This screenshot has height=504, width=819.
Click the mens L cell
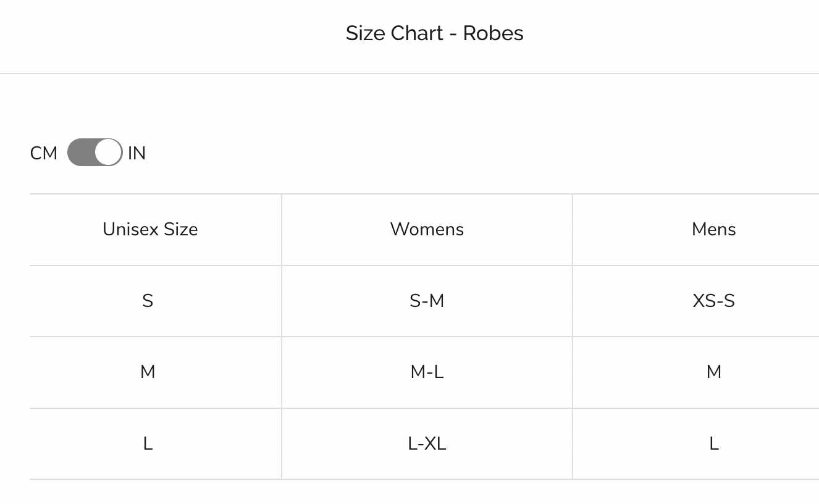[x=713, y=443]
